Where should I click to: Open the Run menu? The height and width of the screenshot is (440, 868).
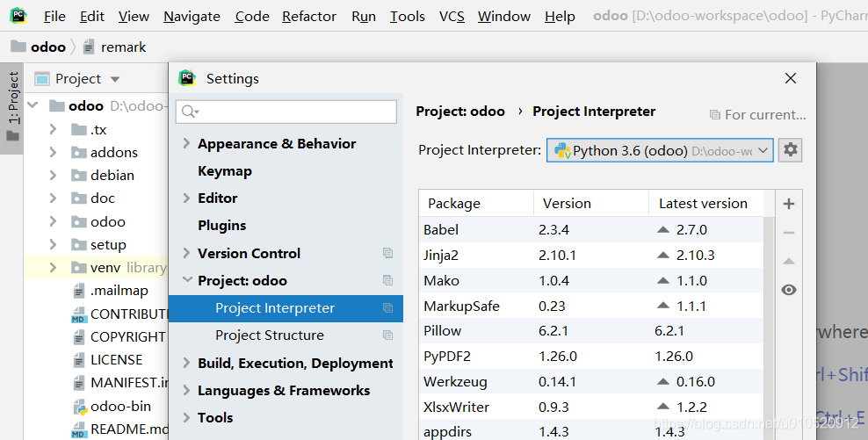click(364, 17)
